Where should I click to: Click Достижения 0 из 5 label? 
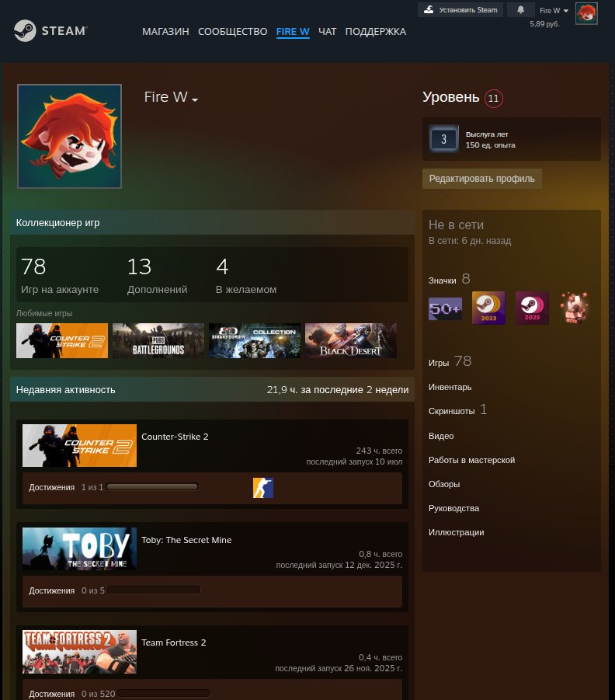67,590
